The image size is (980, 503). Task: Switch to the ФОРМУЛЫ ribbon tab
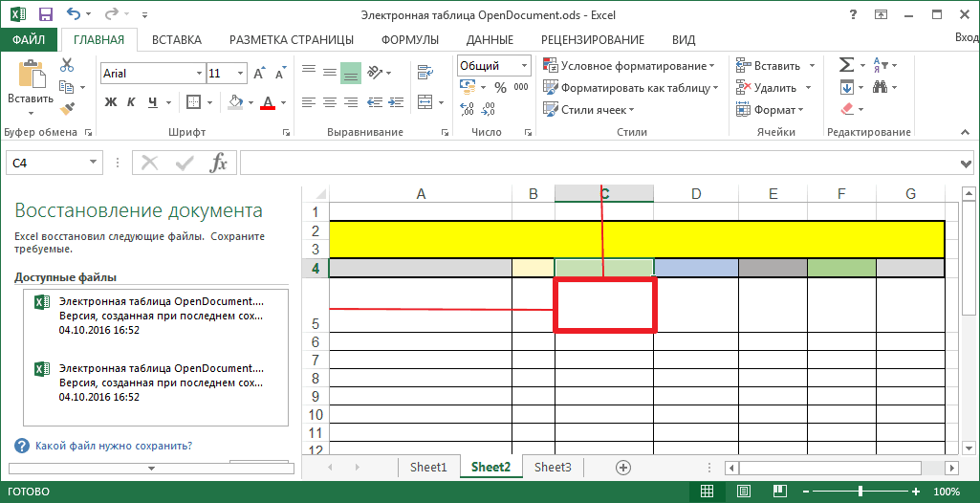click(409, 40)
